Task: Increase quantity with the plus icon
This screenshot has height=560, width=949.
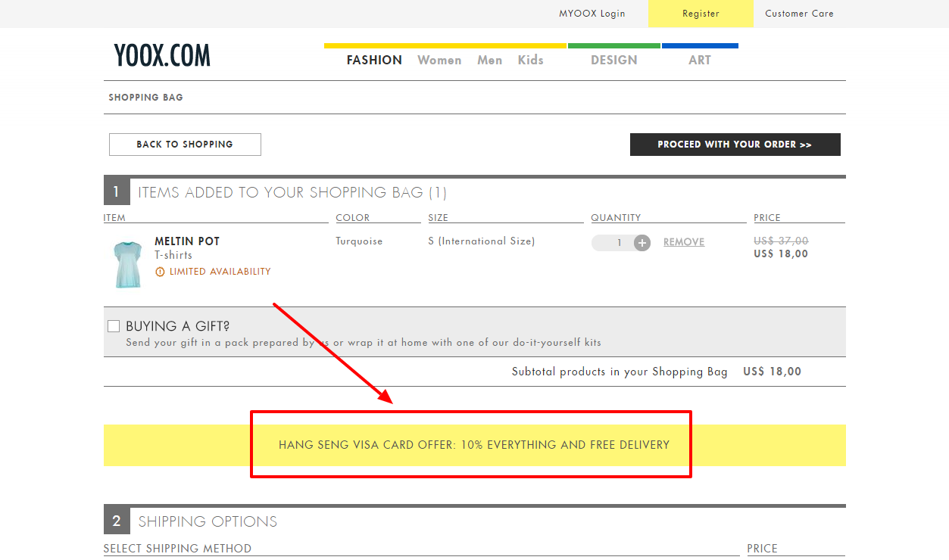Action: coord(642,243)
